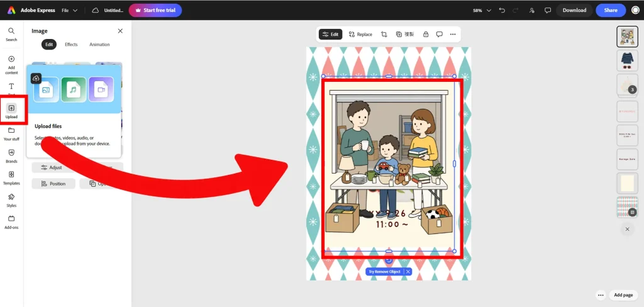Click the Position button
Viewport: 644px width, 307px height.
point(53,184)
